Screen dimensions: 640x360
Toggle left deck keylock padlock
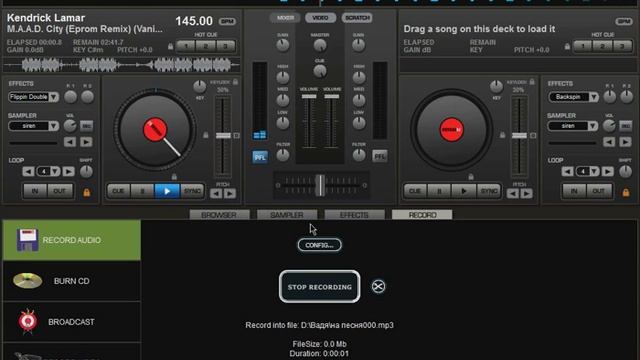236,82
